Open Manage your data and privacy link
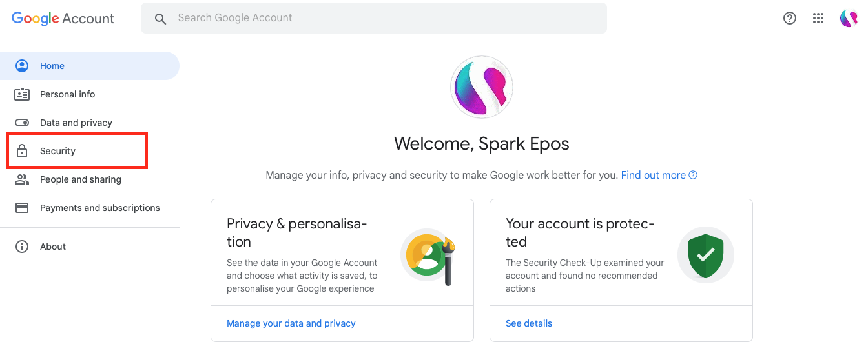868x353 pixels. pyautogui.click(x=291, y=323)
